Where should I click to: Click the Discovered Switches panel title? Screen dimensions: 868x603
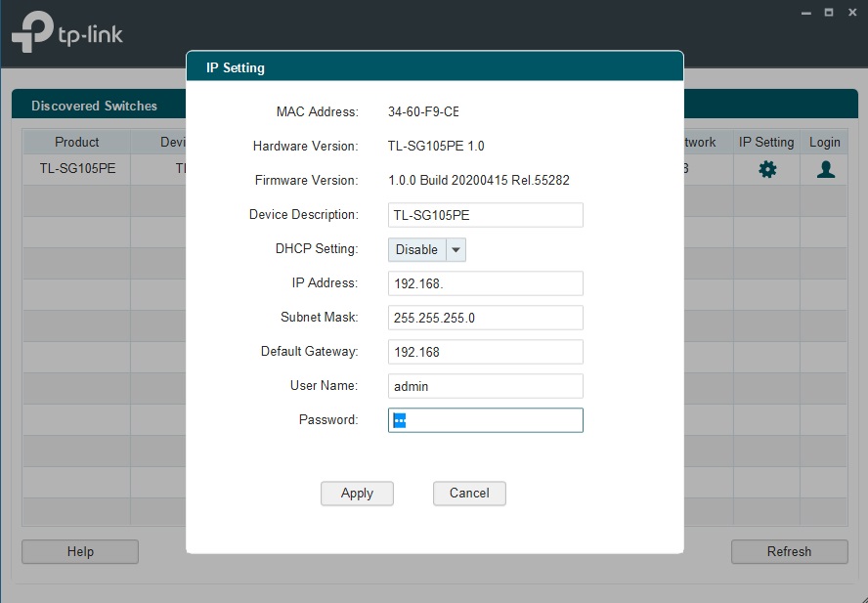[x=94, y=106]
